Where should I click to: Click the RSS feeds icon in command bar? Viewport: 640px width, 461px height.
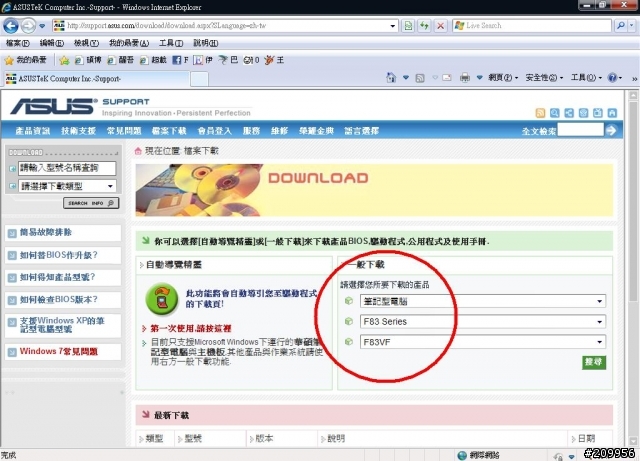420,78
